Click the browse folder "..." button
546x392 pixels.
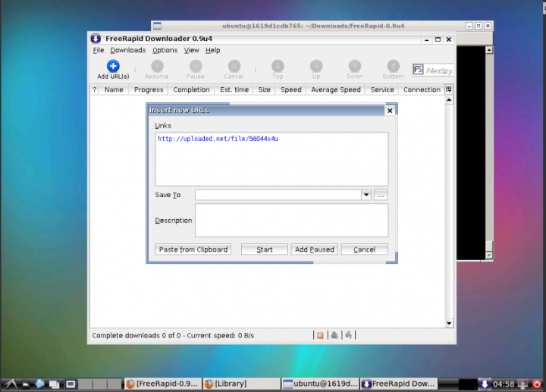coord(381,195)
